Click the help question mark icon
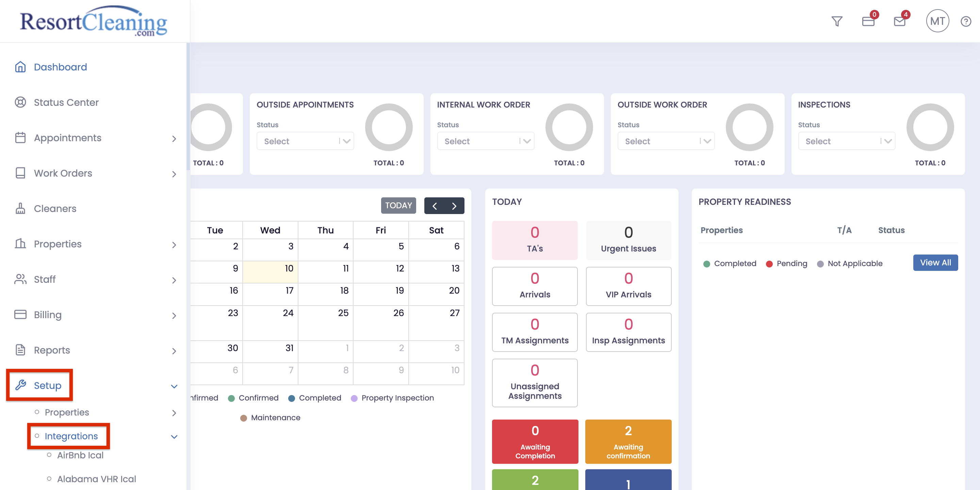980x490 pixels. [966, 21]
